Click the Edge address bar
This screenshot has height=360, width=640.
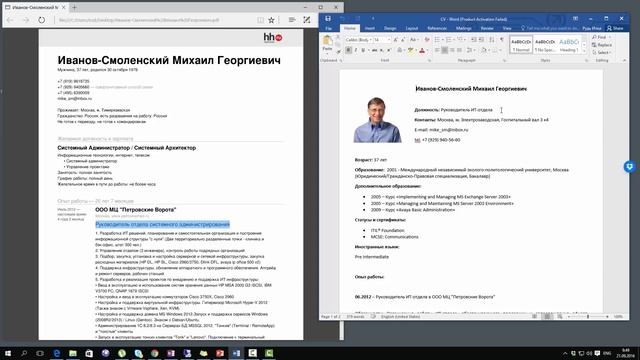click(x=155, y=20)
